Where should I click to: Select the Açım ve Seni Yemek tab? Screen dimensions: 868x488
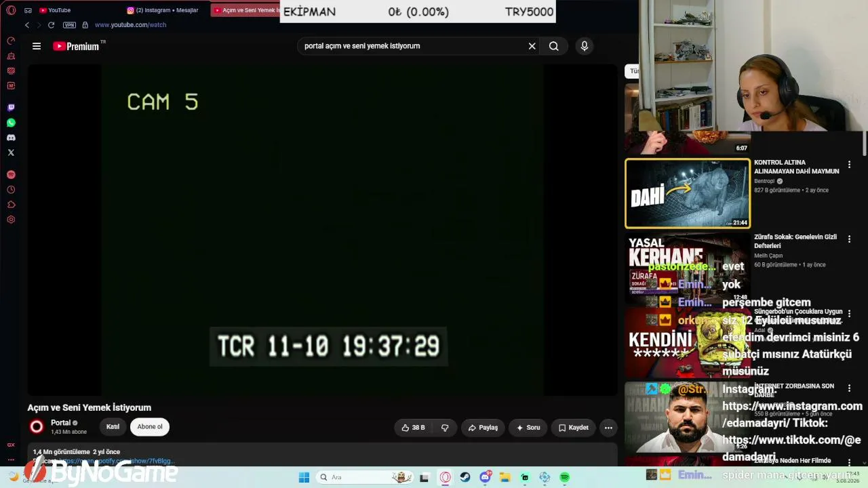tap(245, 10)
